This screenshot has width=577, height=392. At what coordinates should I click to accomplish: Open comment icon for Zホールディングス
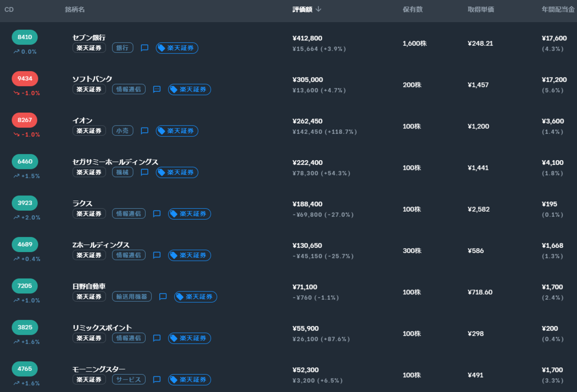157,255
